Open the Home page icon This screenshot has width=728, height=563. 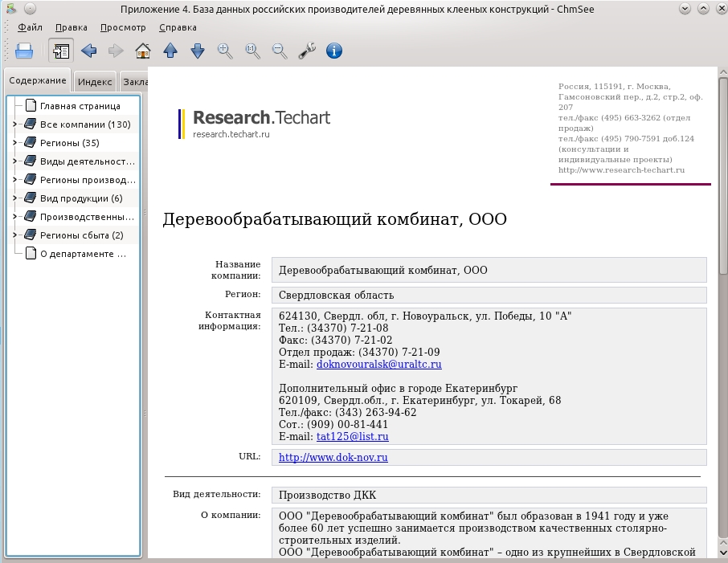(x=143, y=51)
